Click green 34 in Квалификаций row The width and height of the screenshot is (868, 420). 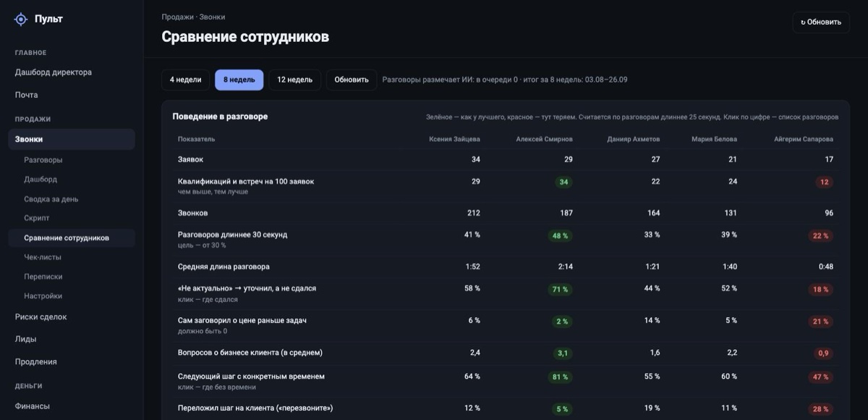point(563,182)
